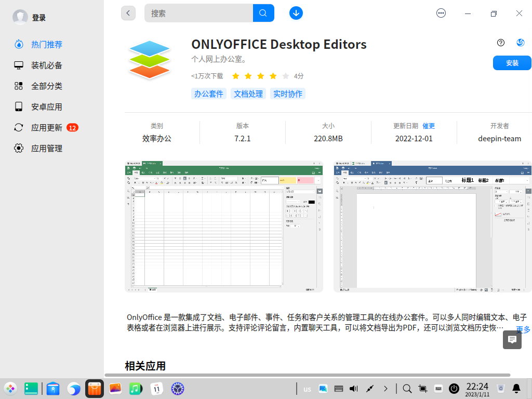The width and height of the screenshot is (532, 399).
Task: Click the help question mark icon
Action: (x=500, y=43)
